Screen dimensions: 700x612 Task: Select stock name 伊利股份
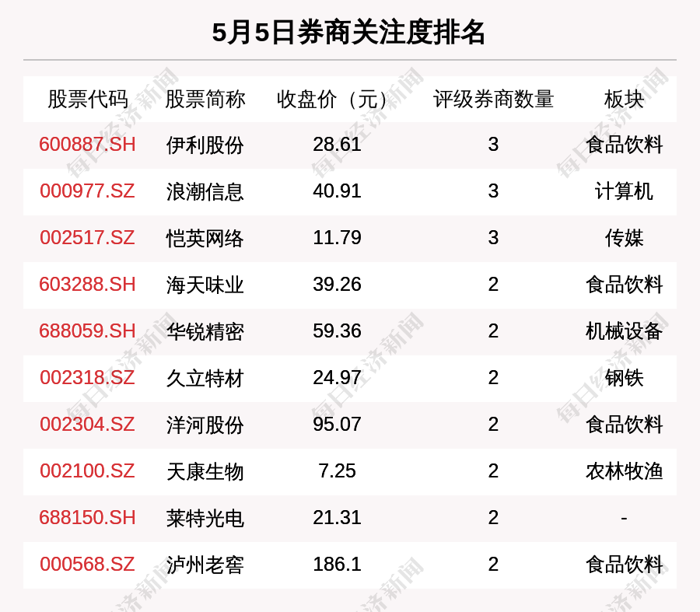tap(205, 145)
